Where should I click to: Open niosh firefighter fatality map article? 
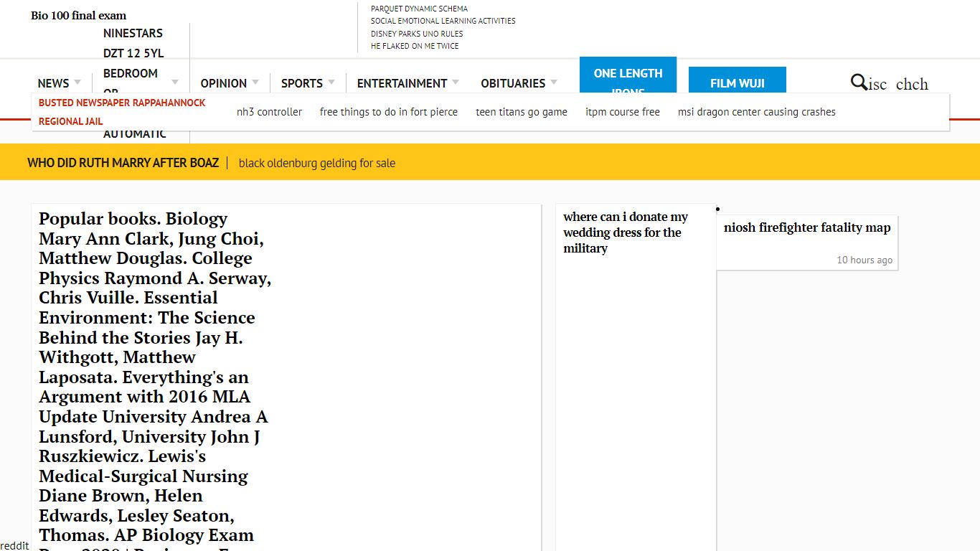tap(807, 227)
